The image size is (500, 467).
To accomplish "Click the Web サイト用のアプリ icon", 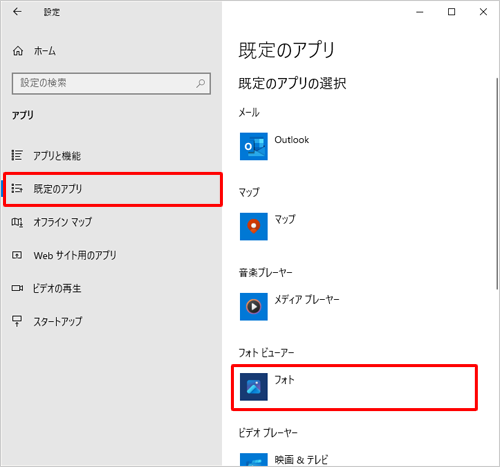I will pos(17,255).
